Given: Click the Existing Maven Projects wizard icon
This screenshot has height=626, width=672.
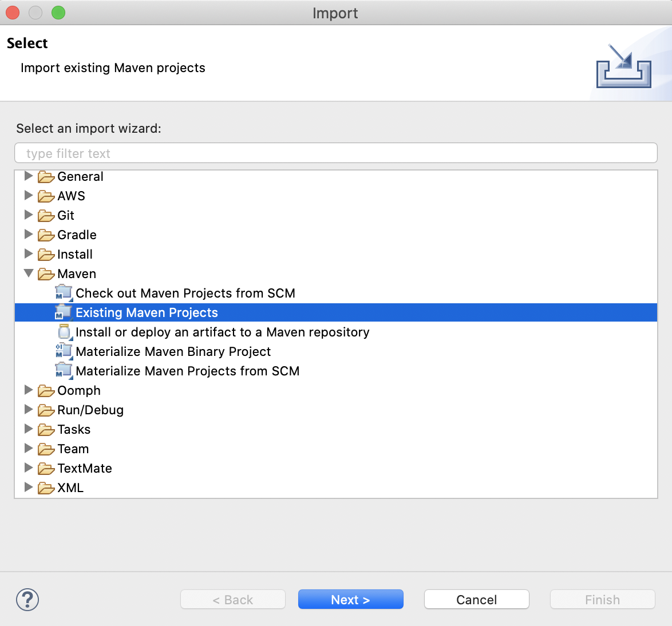Looking at the screenshot, I should (x=64, y=312).
